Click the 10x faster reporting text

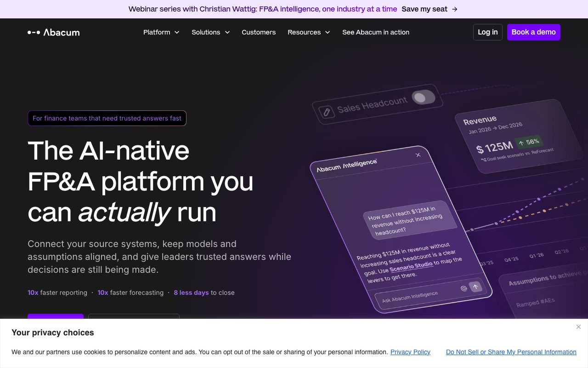pyautogui.click(x=57, y=293)
